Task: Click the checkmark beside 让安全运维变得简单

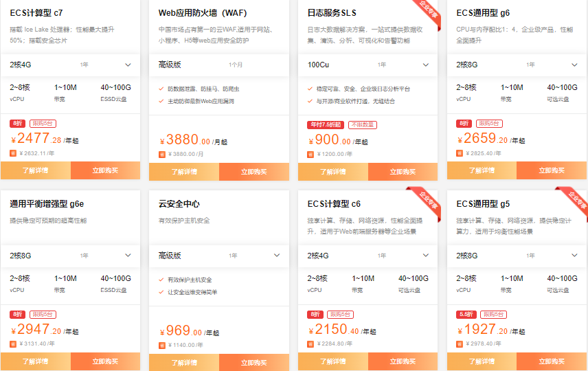Action: (161, 292)
